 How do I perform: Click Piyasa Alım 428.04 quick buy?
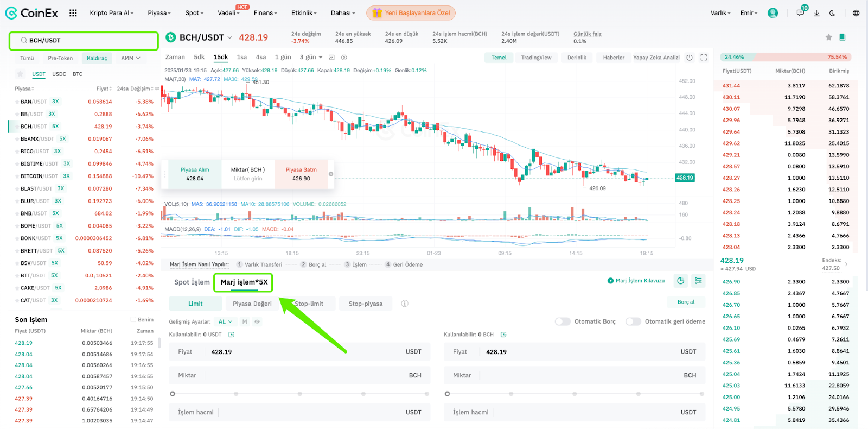tap(195, 174)
